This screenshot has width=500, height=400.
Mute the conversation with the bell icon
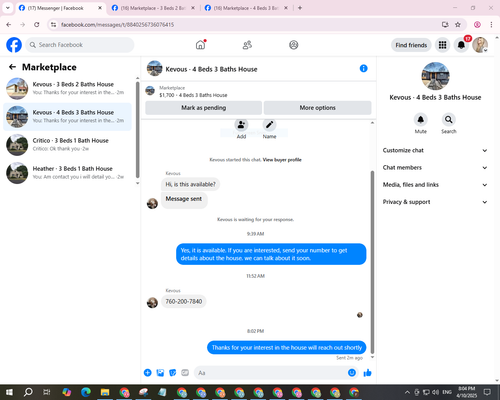click(421, 119)
